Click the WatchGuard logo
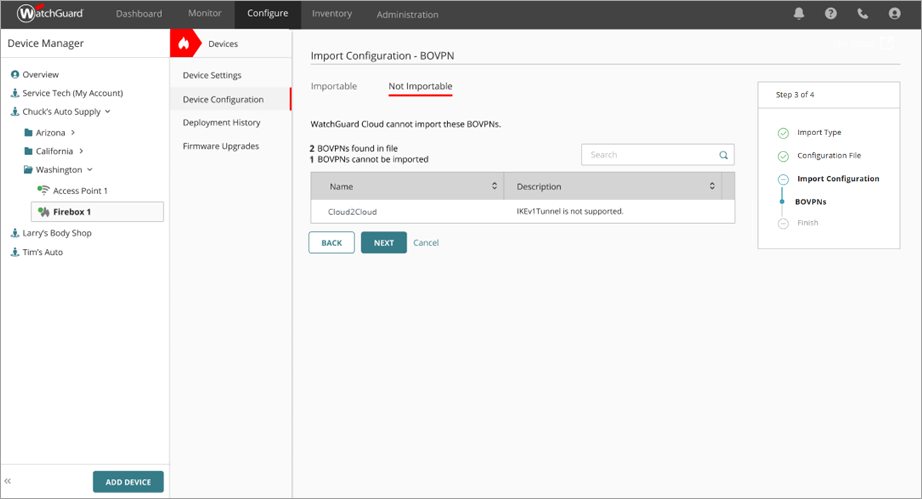This screenshot has height=499, width=922. click(50, 13)
